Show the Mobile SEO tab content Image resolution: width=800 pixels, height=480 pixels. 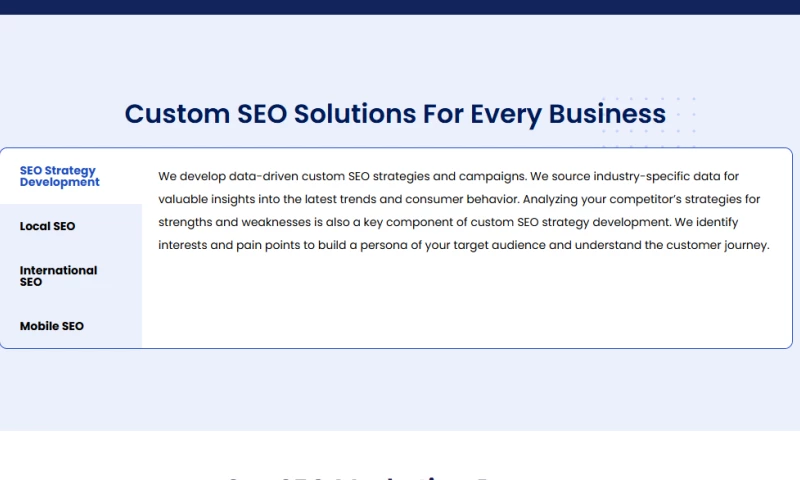tap(52, 326)
